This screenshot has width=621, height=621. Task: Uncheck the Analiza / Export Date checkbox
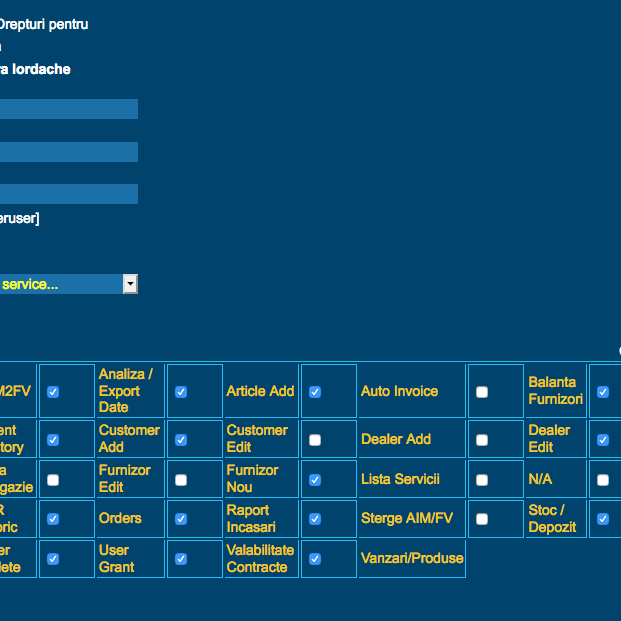[x=181, y=392]
